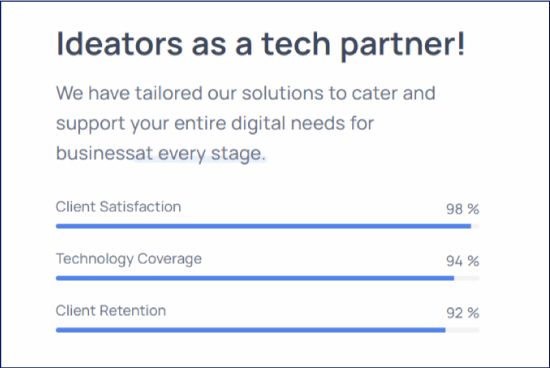Click the "98 %" satisfaction value

(x=462, y=209)
